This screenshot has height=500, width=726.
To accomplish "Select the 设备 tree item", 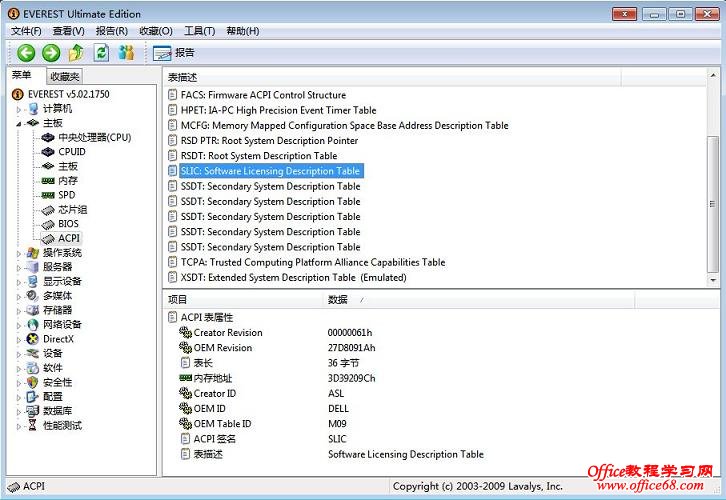I will click(x=53, y=353).
